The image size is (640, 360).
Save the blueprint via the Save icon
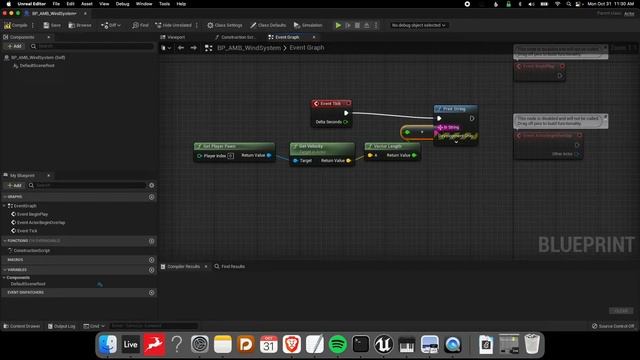(52, 25)
